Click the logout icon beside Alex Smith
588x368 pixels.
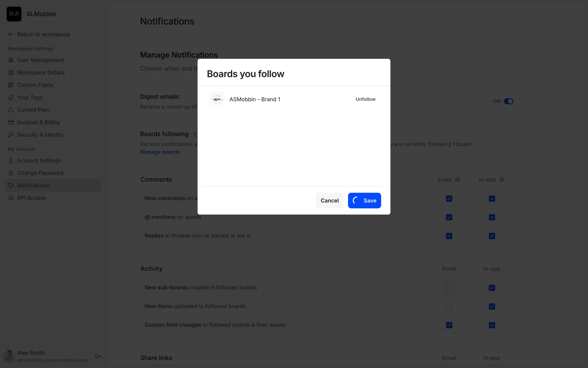click(98, 356)
